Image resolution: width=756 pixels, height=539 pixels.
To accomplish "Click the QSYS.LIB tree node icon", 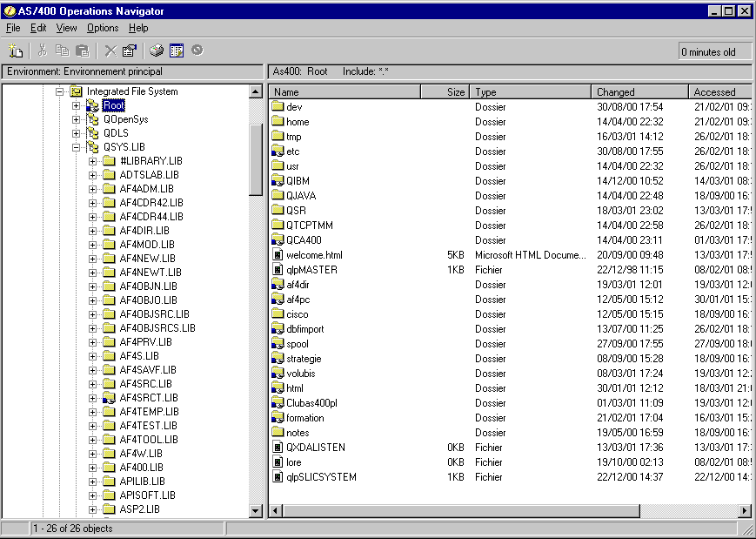I will tap(92, 146).
